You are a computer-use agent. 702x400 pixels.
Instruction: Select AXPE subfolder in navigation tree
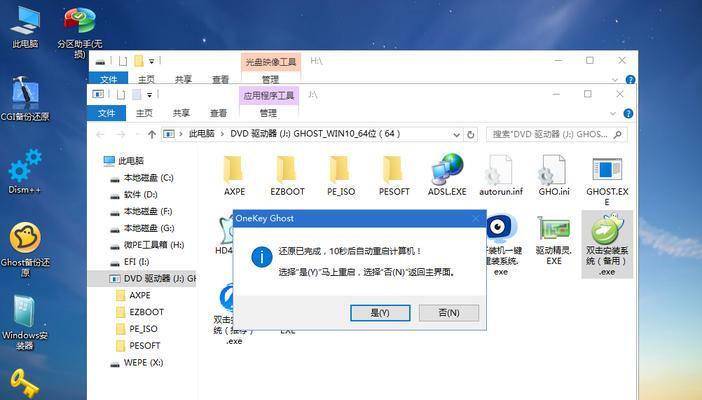(x=133, y=295)
